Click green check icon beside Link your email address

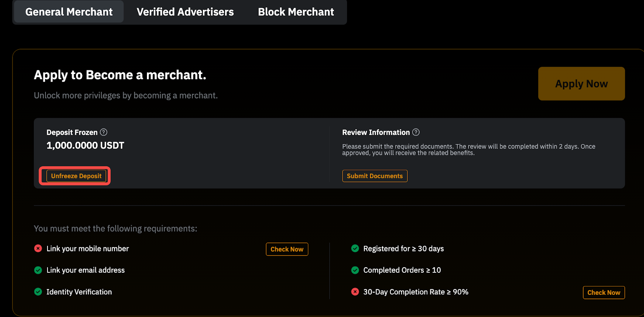[x=38, y=270]
